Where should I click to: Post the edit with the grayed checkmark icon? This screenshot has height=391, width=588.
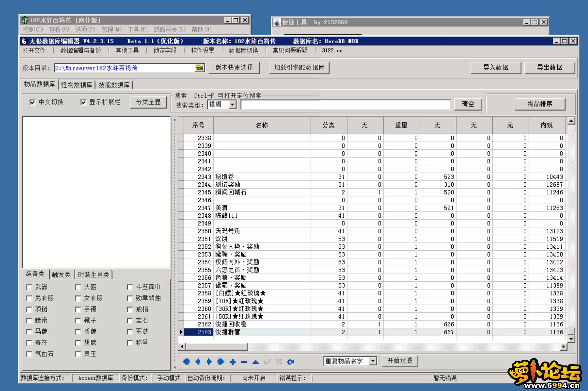(x=267, y=362)
